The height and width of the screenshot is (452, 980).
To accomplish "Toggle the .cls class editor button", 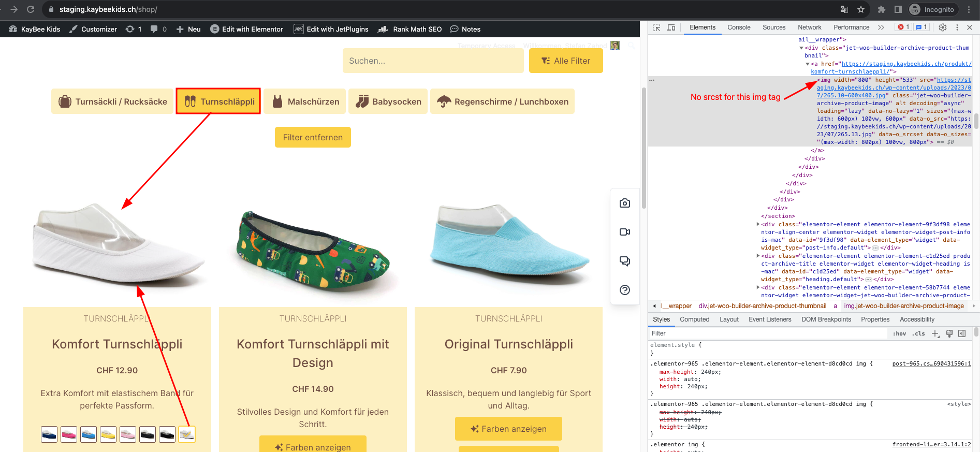I will (918, 334).
